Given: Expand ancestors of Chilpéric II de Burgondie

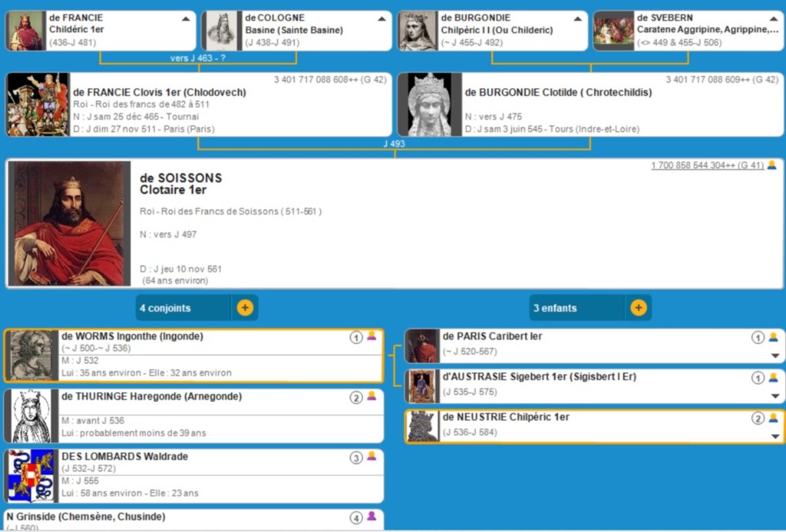Looking at the screenshot, I should (577, 18).
